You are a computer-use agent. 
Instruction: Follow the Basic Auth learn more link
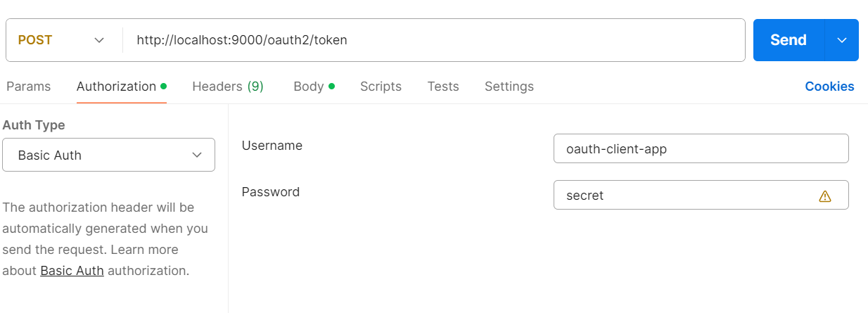coord(72,271)
